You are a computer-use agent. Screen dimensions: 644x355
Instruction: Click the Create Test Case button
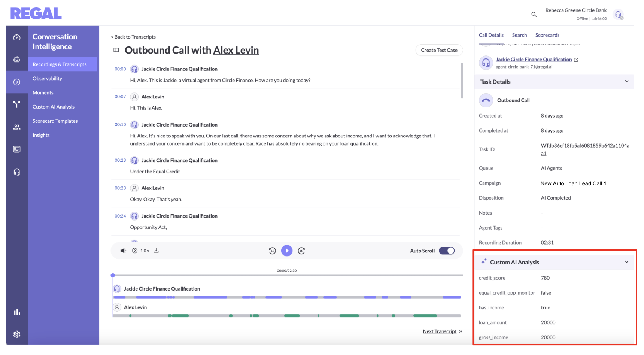click(439, 50)
